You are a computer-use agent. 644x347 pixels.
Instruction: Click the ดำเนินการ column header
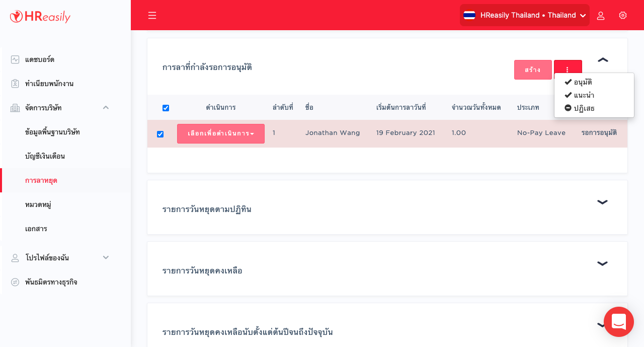[x=221, y=108]
